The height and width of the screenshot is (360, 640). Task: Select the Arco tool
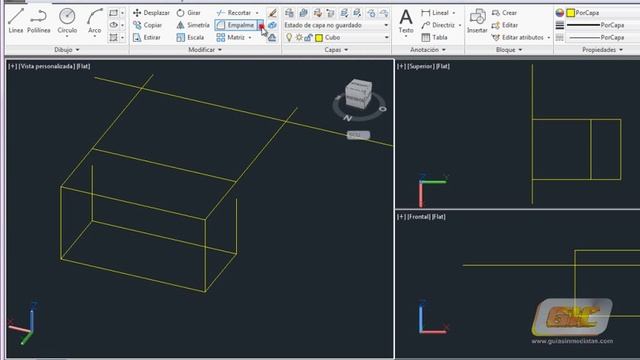[x=95, y=22]
